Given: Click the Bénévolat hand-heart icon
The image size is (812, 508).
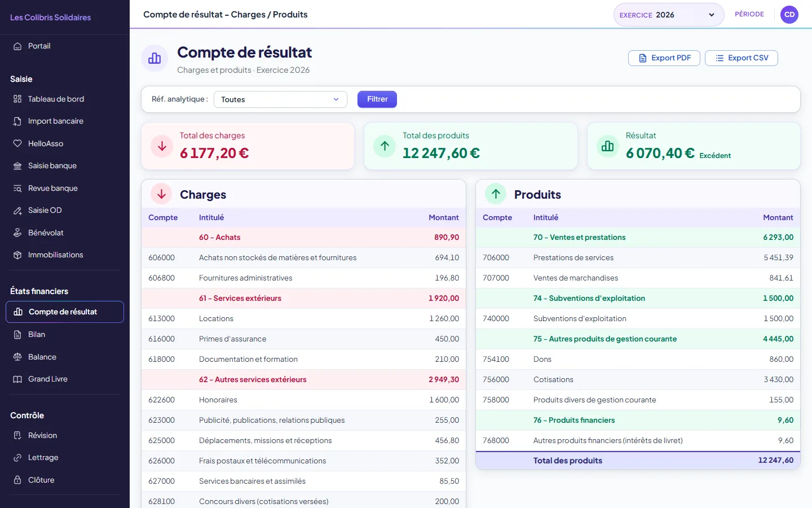Looking at the screenshot, I should [17, 233].
